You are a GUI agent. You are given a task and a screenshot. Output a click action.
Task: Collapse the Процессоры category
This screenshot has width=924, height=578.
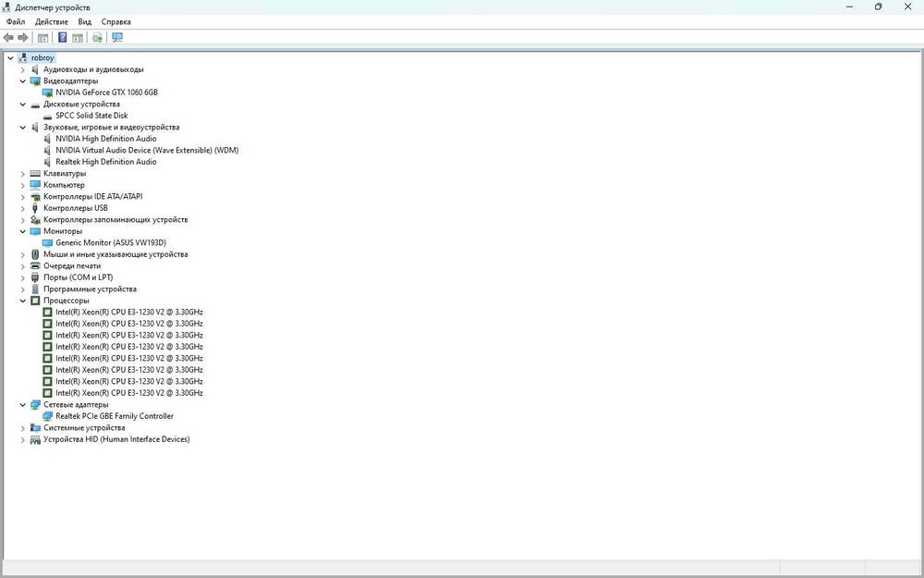[x=23, y=301]
